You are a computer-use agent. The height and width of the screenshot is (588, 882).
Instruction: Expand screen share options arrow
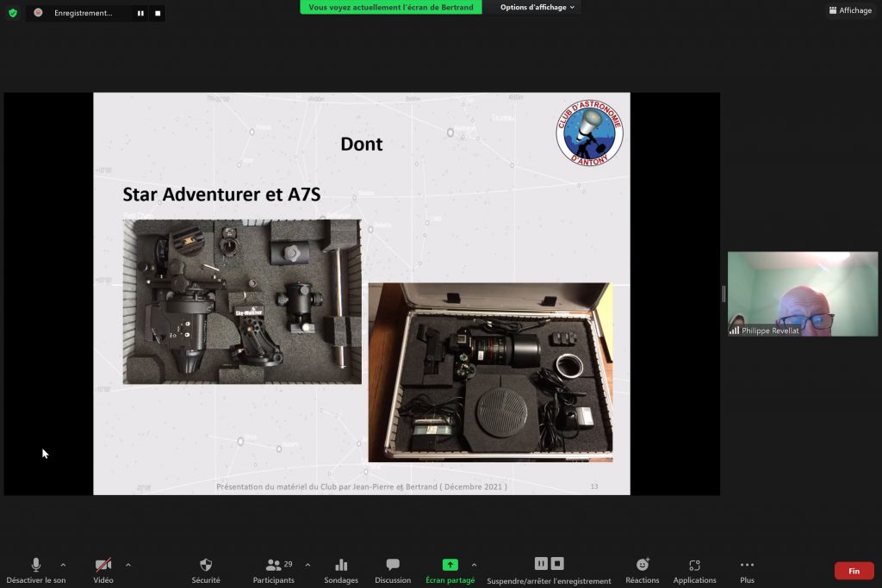(x=475, y=565)
